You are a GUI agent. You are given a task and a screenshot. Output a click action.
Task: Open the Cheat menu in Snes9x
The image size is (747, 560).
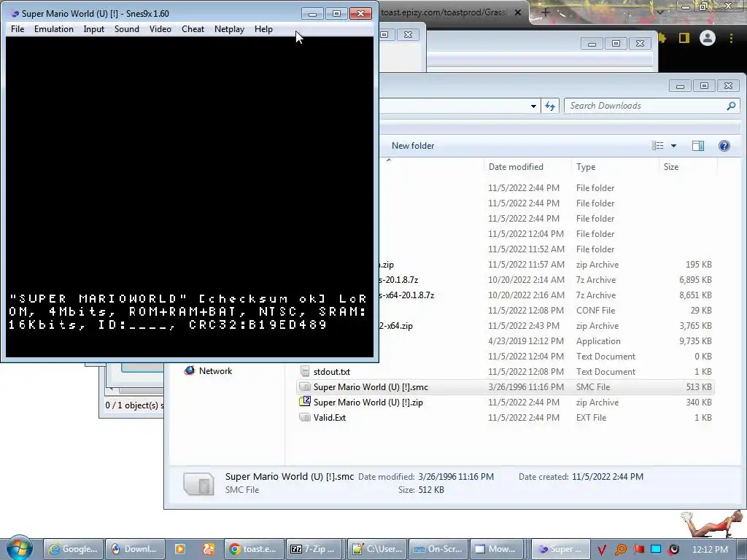pos(193,29)
